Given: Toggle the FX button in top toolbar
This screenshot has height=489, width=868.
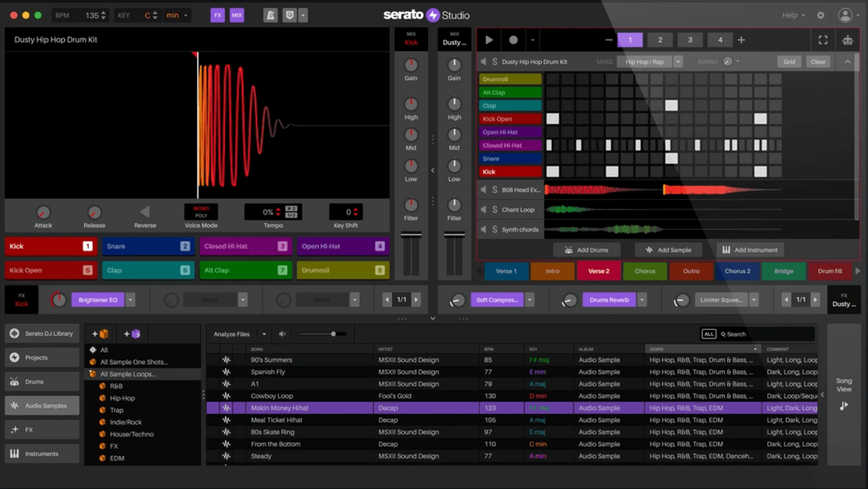Looking at the screenshot, I should click(x=217, y=15).
